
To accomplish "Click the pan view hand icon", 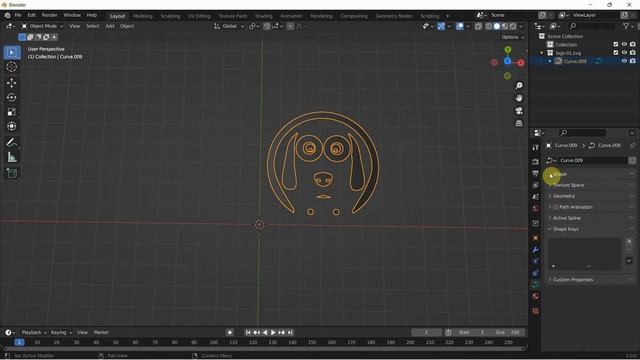I will pos(519,98).
